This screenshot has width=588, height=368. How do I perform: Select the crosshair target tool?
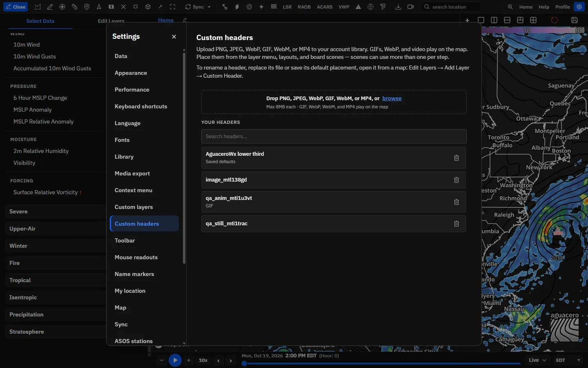[x=62, y=7]
